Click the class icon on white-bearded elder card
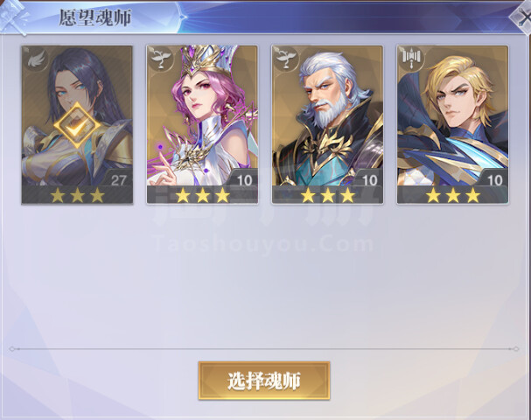Screen dimensions: 531x420 pos(287,59)
